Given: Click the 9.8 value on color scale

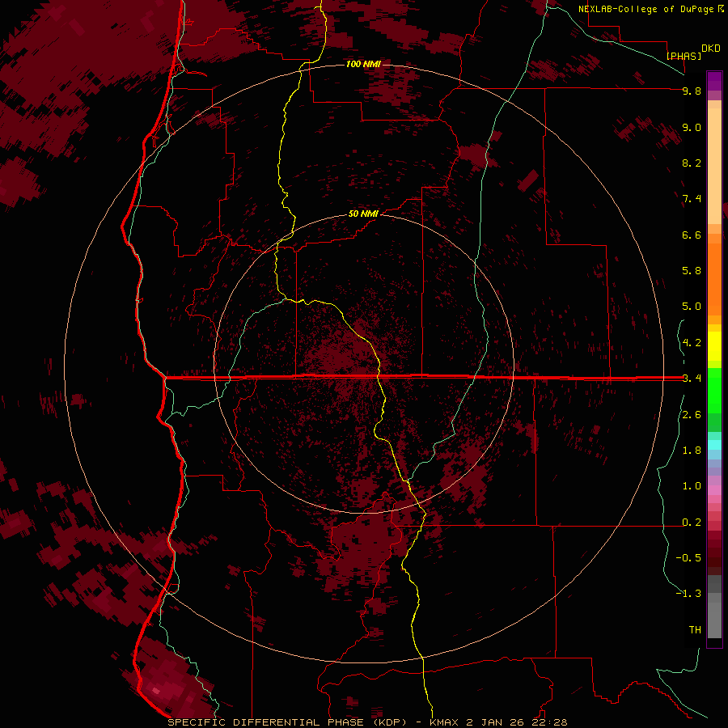Looking at the screenshot, I should (x=692, y=91).
